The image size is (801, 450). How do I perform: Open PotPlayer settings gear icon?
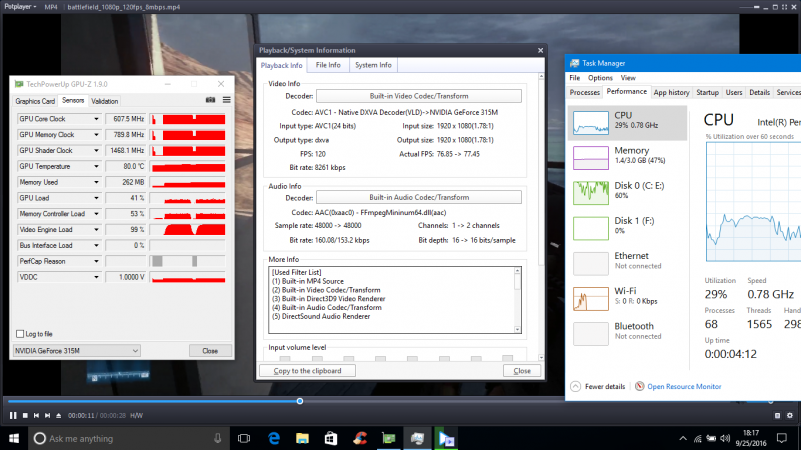click(790, 416)
